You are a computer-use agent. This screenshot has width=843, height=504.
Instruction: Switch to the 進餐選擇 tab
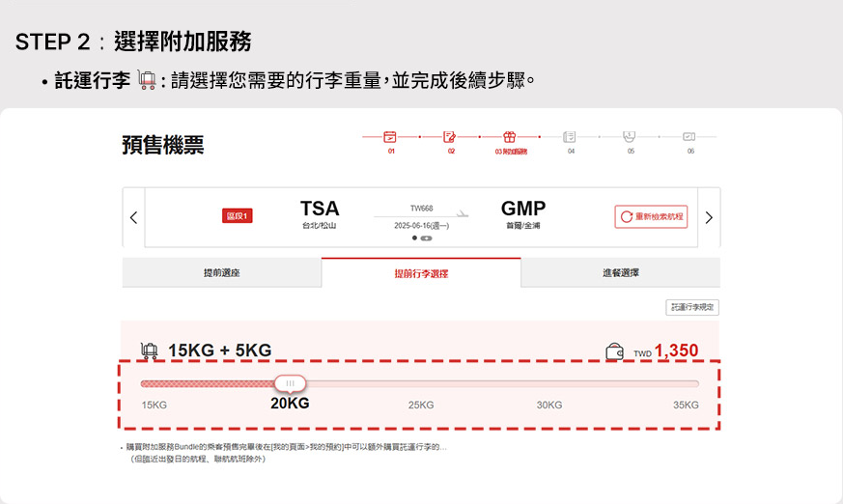coord(620,273)
